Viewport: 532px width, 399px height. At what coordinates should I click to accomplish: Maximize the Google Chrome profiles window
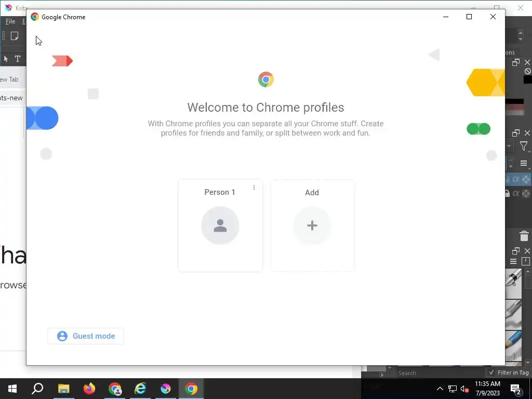(x=469, y=17)
